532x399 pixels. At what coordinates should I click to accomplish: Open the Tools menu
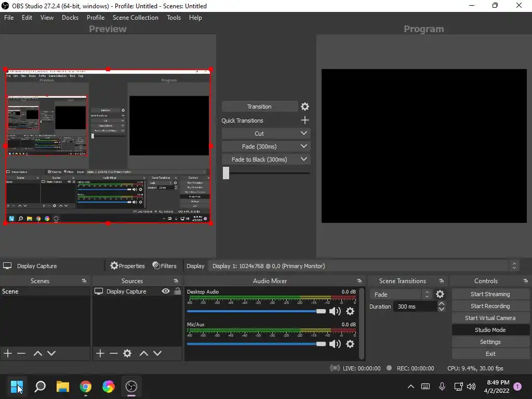174,18
